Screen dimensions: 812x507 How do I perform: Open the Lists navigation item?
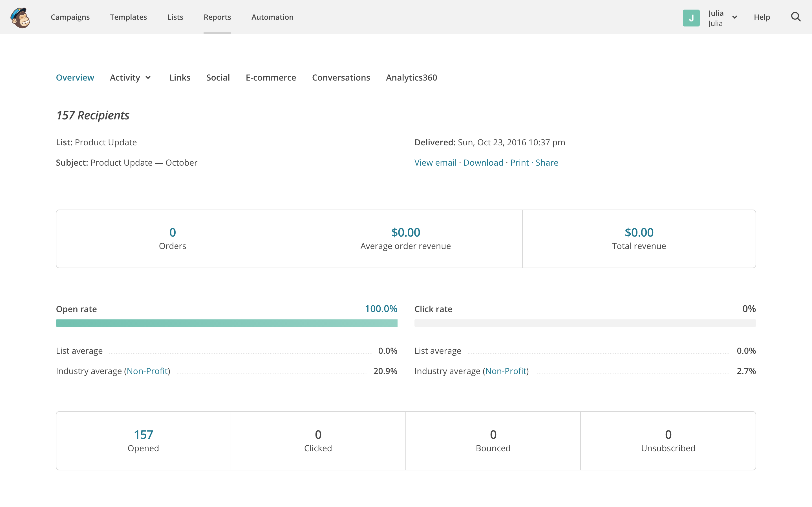coord(175,17)
